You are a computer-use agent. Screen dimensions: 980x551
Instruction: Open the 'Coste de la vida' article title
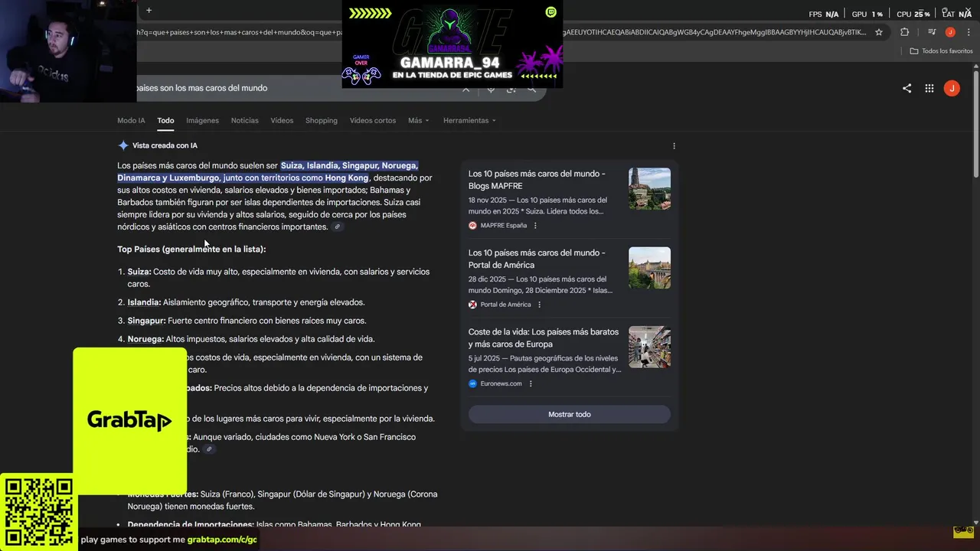(544, 337)
